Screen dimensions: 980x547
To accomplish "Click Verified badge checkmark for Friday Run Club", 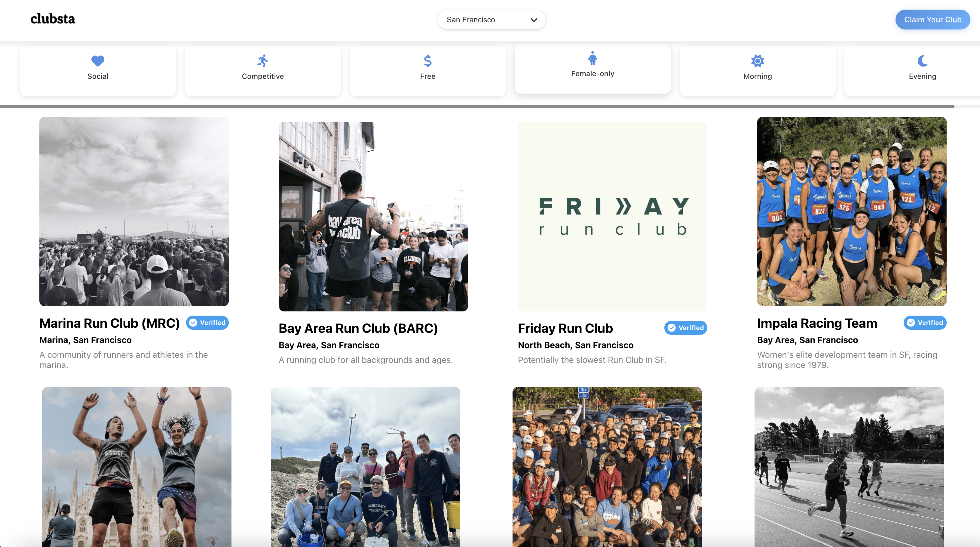I will pyautogui.click(x=672, y=328).
